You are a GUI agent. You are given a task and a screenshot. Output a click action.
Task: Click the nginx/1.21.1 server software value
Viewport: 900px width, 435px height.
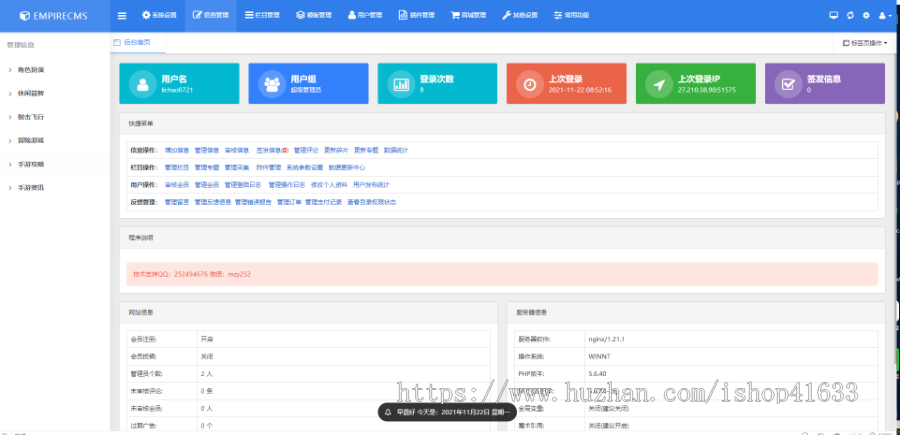click(x=606, y=339)
